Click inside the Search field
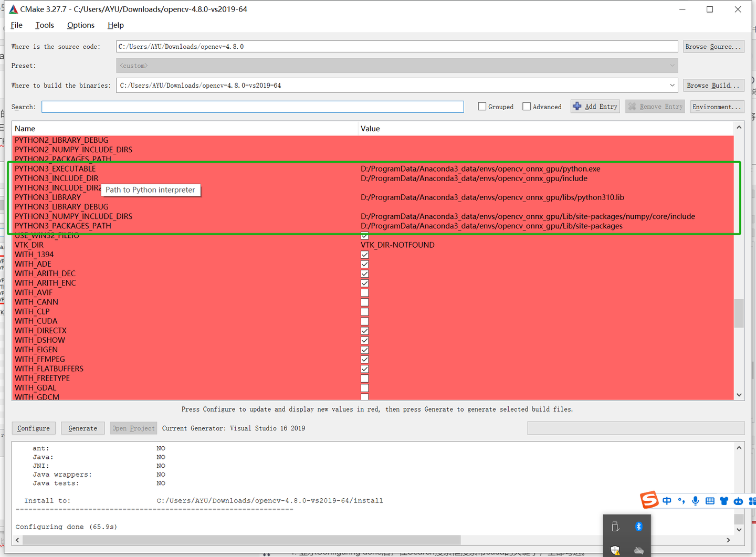 click(x=252, y=107)
